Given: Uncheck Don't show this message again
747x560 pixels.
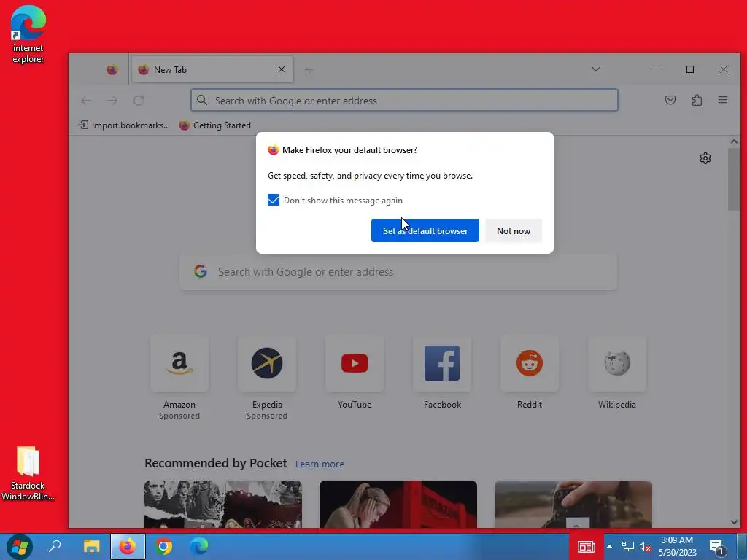Looking at the screenshot, I should coord(274,200).
